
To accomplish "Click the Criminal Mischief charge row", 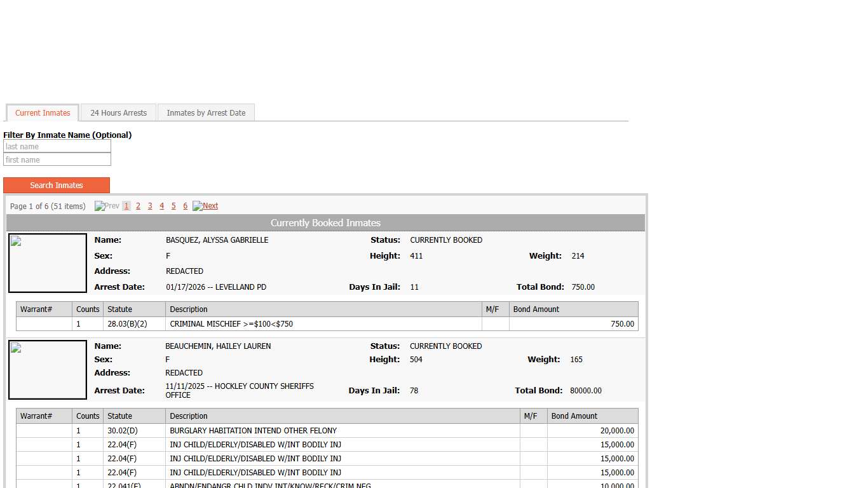I will point(324,324).
